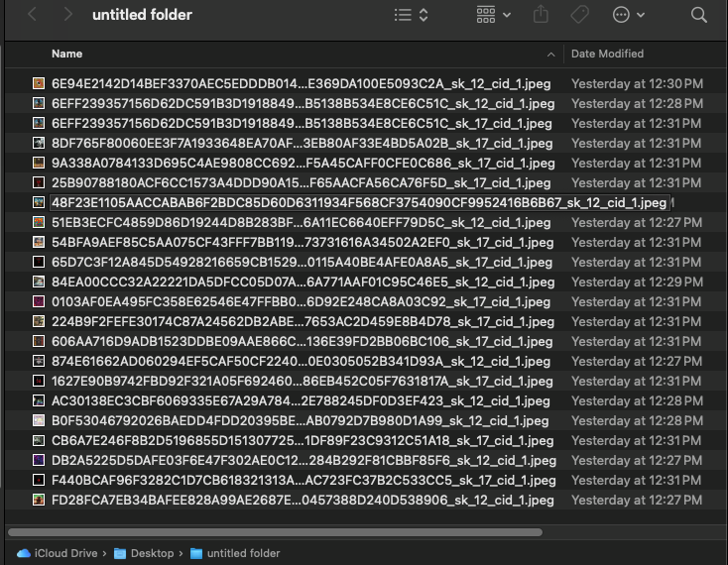Open Finder search with magnifier icon
Screen dimensions: 728x565
point(699,15)
